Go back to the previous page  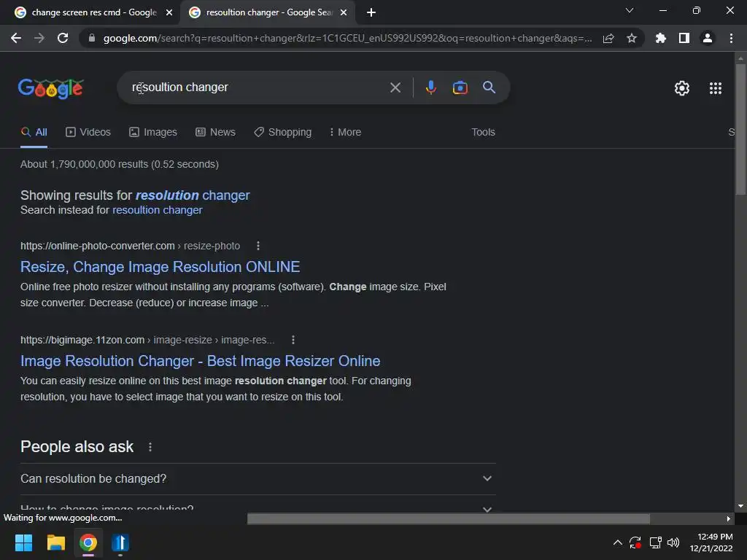[16, 38]
